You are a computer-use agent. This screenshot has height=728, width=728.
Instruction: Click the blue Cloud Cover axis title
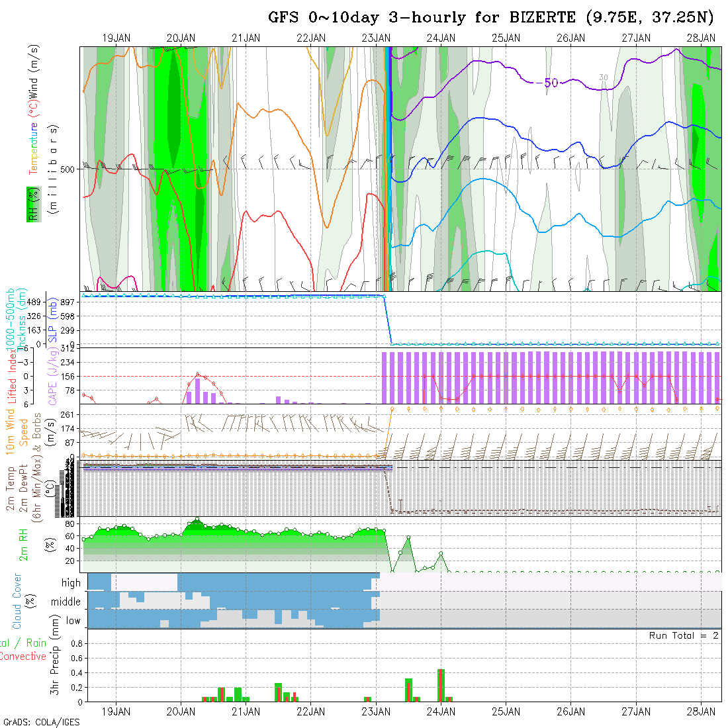(17, 602)
